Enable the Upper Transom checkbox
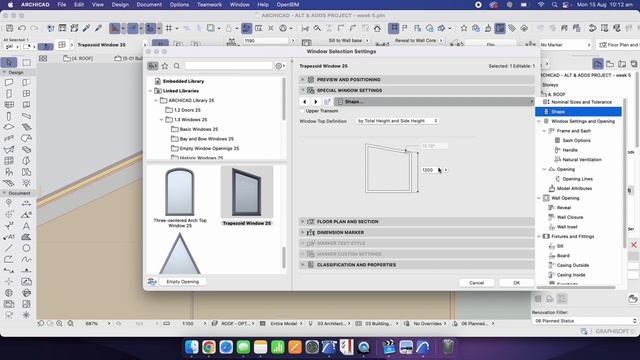640x360 pixels. (302, 111)
